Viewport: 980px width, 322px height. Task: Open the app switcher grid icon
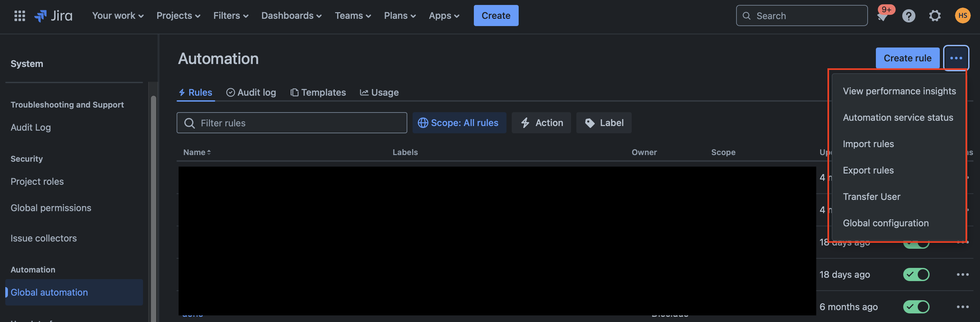tap(19, 16)
